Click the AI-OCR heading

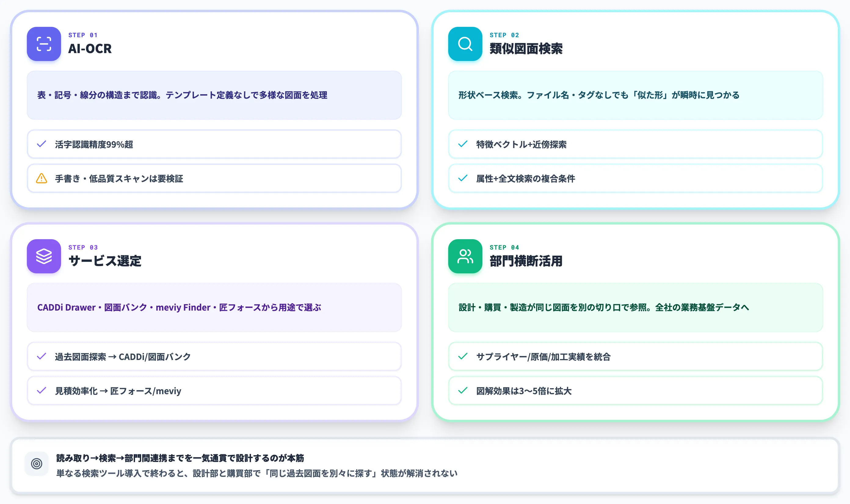click(90, 49)
